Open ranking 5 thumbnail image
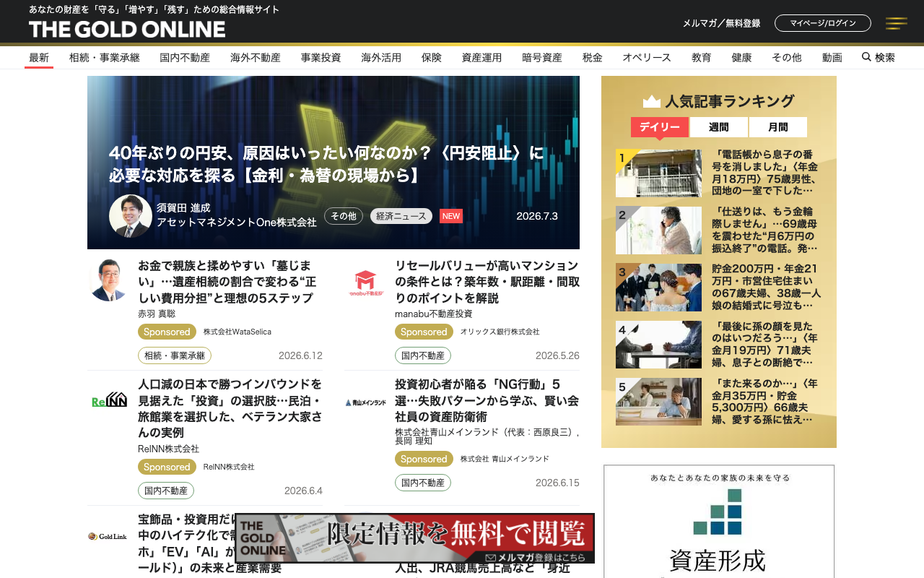 coord(658,402)
